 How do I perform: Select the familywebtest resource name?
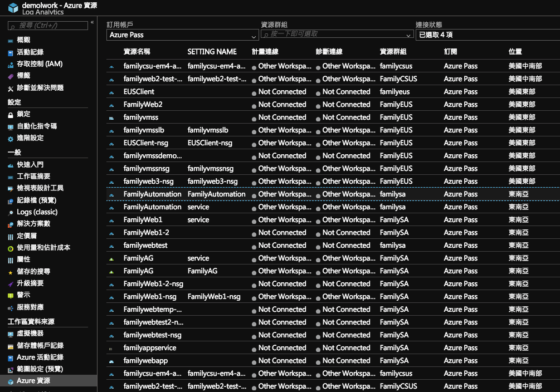(x=145, y=246)
